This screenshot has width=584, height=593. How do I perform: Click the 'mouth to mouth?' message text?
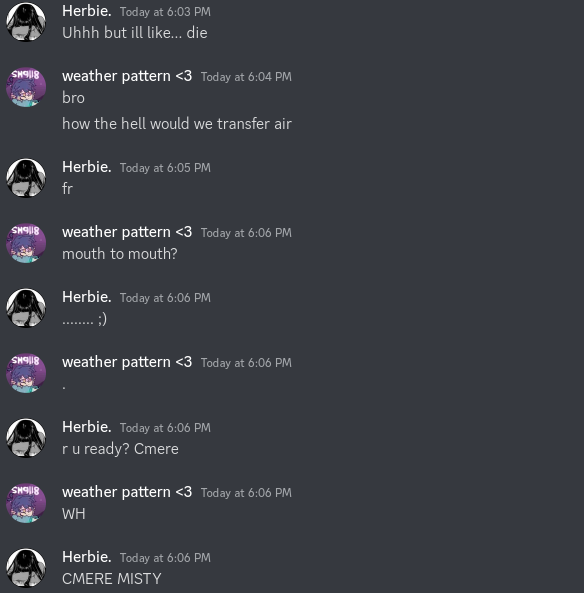coord(120,254)
